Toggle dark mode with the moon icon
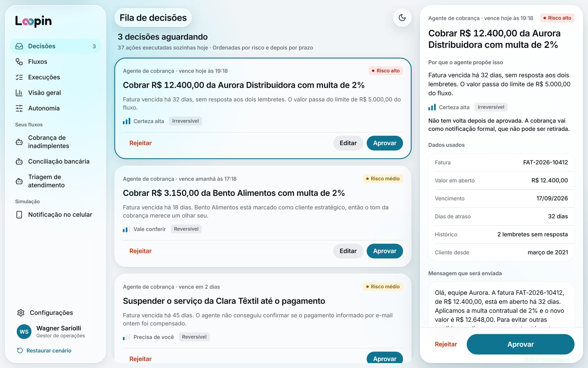This screenshot has height=368, width=588. 402,17
